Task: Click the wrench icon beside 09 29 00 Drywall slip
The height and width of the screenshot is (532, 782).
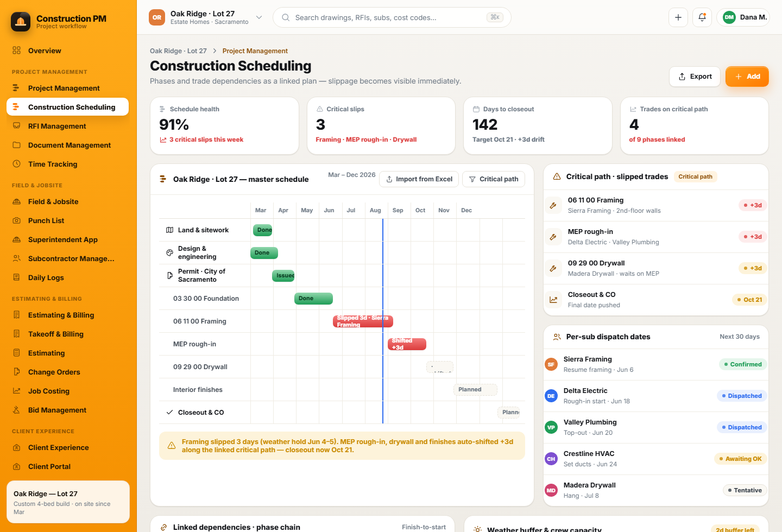Action: point(553,268)
